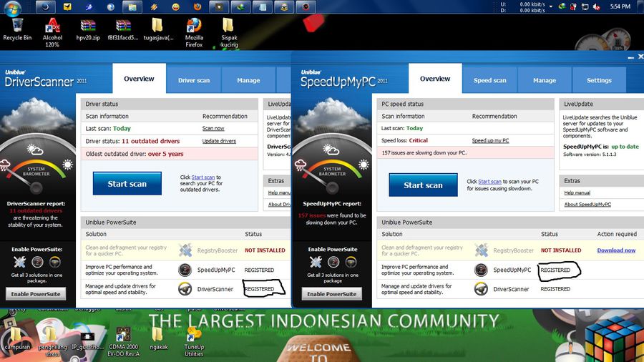The image size is (644, 362).
Task: Click the Speed up my PC link
Action: 490,140
